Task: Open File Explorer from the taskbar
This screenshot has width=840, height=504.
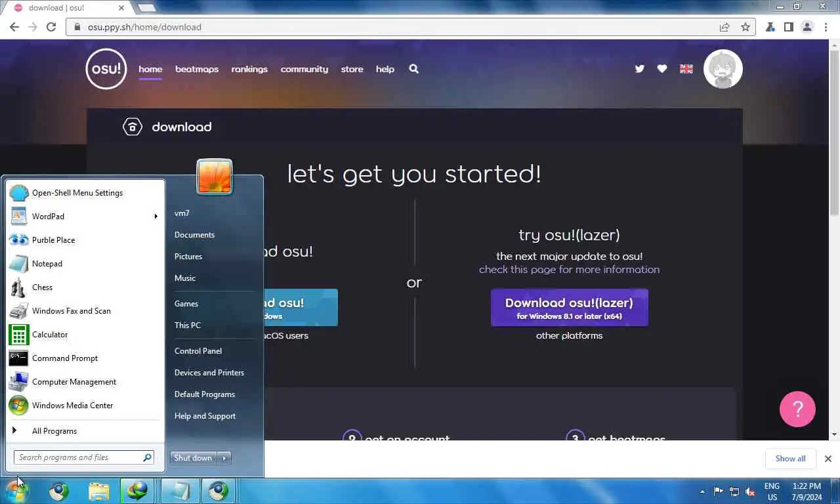Action: [x=99, y=491]
